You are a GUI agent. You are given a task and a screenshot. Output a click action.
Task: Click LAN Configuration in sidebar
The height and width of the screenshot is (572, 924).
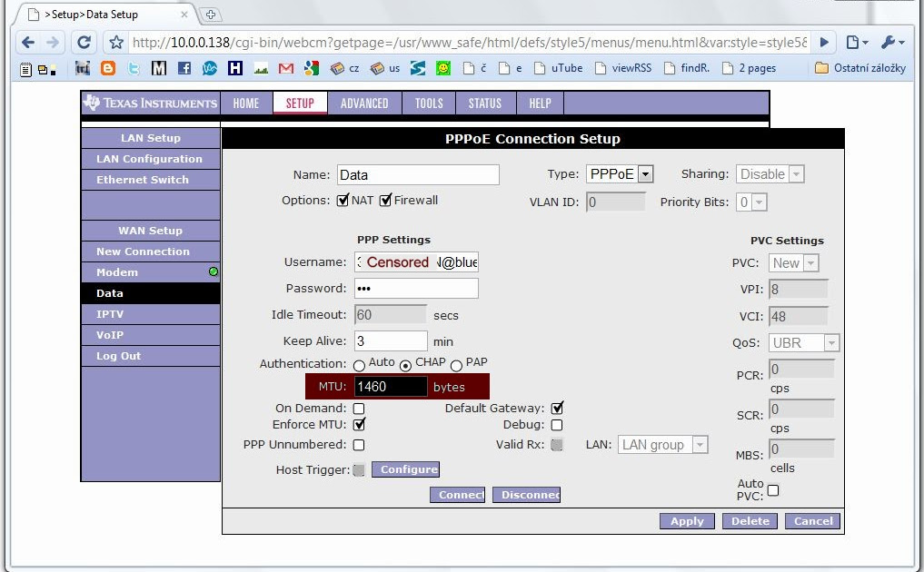150,159
